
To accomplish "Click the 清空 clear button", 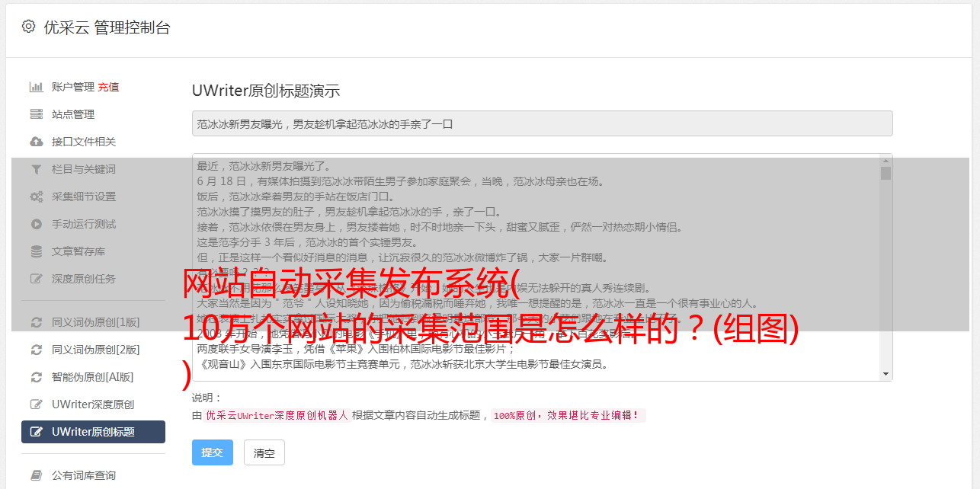I will [264, 452].
